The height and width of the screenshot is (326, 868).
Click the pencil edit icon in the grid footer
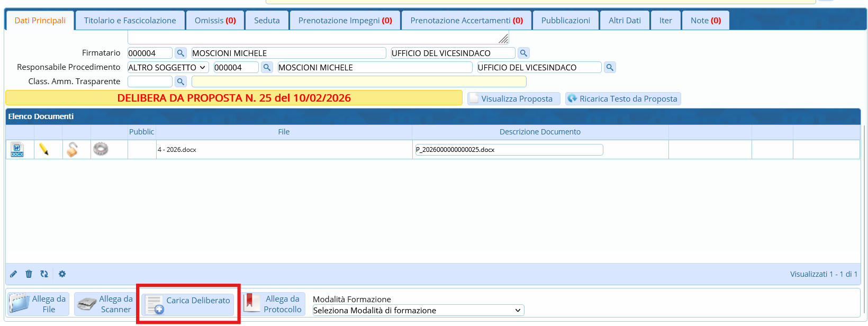coord(14,274)
